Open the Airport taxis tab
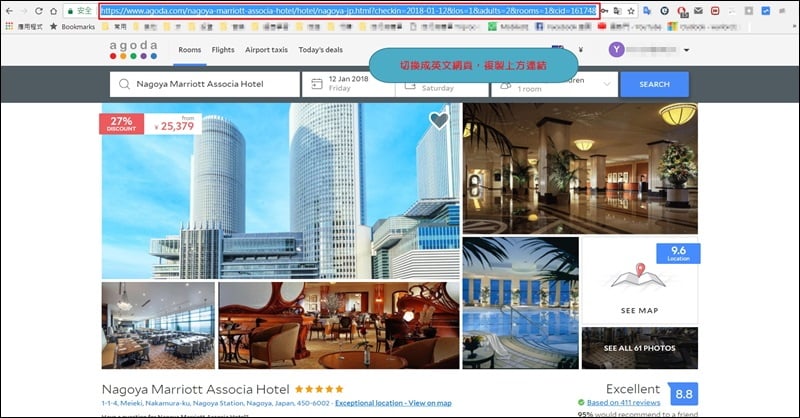This screenshot has width=800, height=418. (266, 50)
